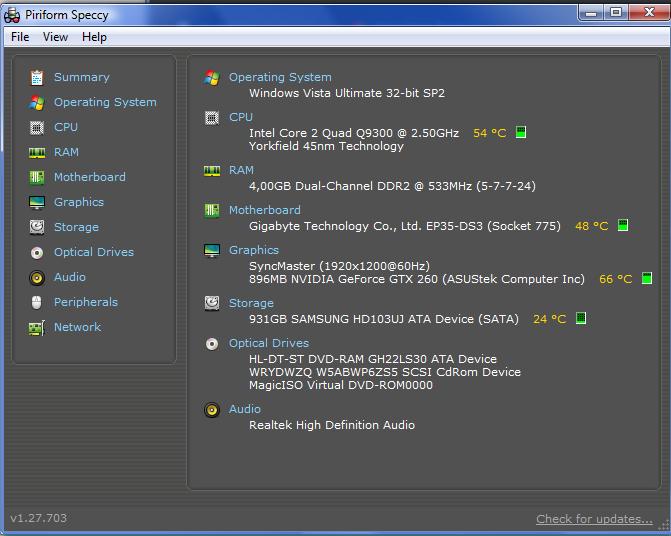This screenshot has height=536, width=671.
Task: Click the green hard drive temperature indicator
Action: pyautogui.click(x=581, y=318)
